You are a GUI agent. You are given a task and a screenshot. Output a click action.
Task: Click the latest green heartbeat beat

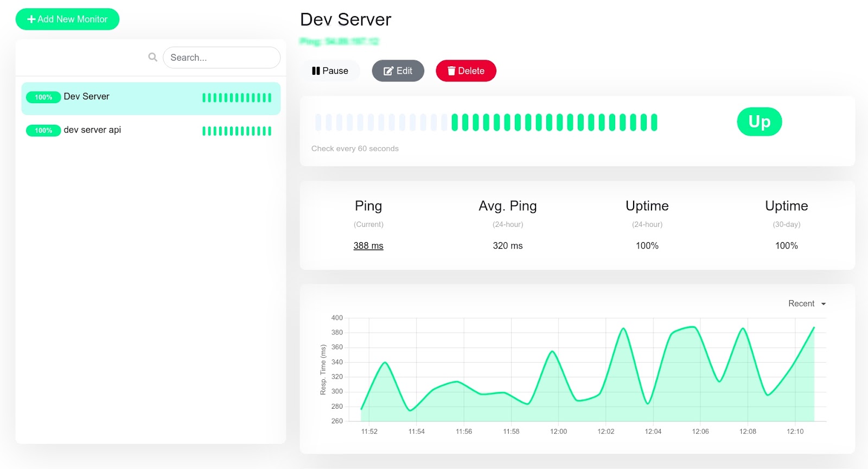point(654,123)
